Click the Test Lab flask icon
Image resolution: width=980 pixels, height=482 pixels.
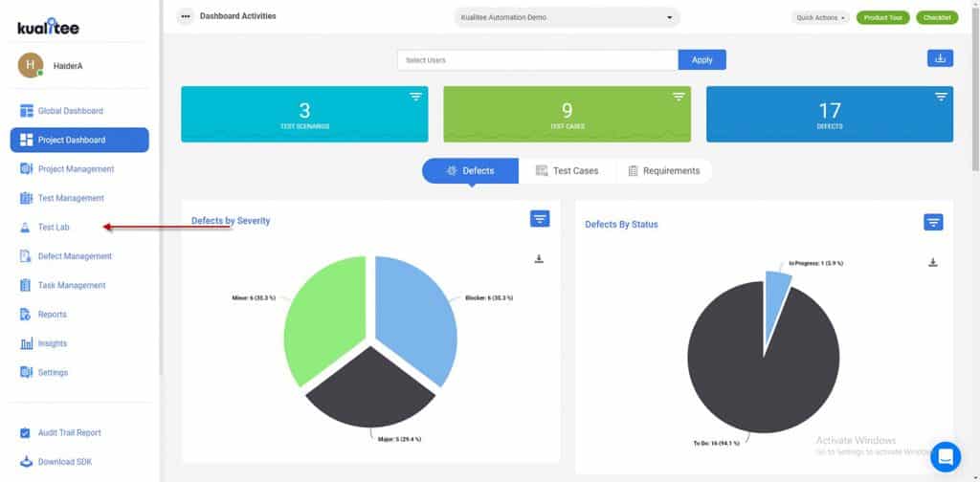click(x=26, y=228)
